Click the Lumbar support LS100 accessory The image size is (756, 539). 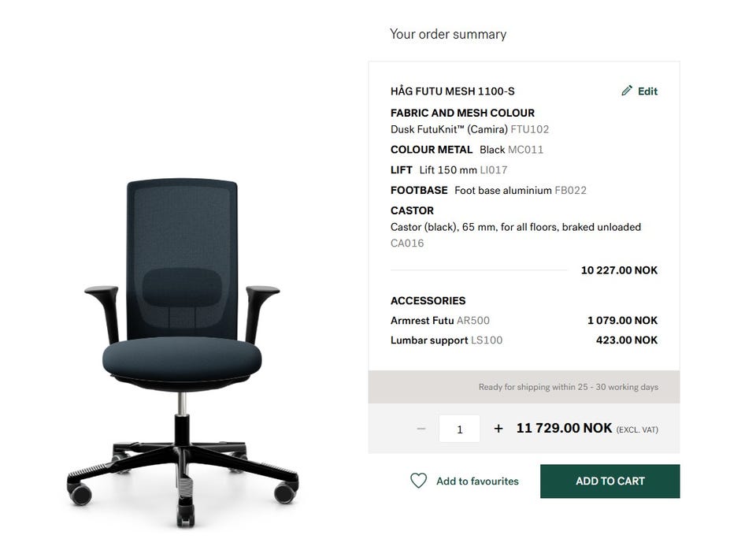(x=447, y=340)
